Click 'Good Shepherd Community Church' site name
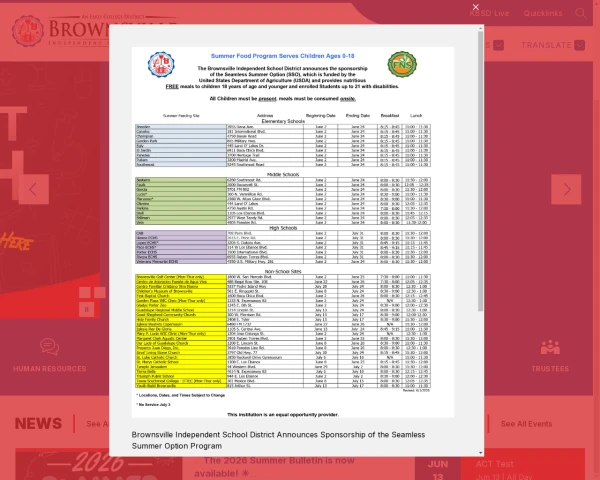 [x=166, y=315]
